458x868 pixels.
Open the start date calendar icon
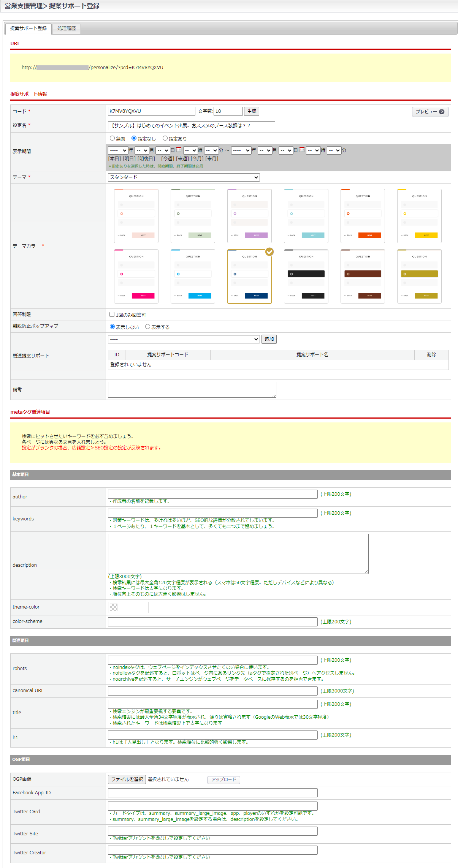pyautogui.click(x=179, y=150)
